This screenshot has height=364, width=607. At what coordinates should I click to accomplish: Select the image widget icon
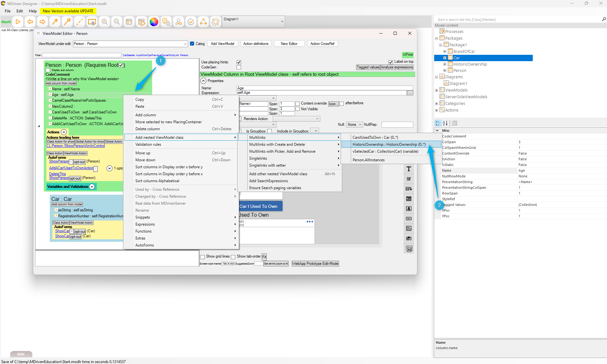(x=409, y=208)
